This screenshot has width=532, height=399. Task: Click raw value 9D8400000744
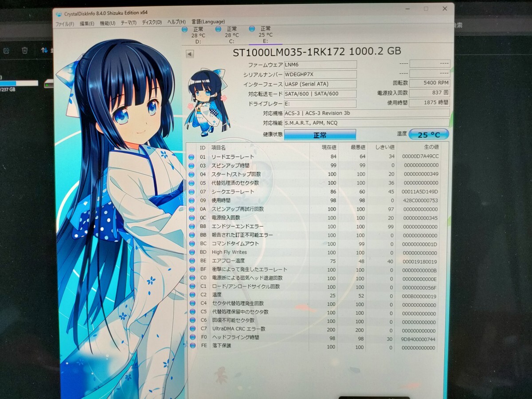(x=419, y=339)
